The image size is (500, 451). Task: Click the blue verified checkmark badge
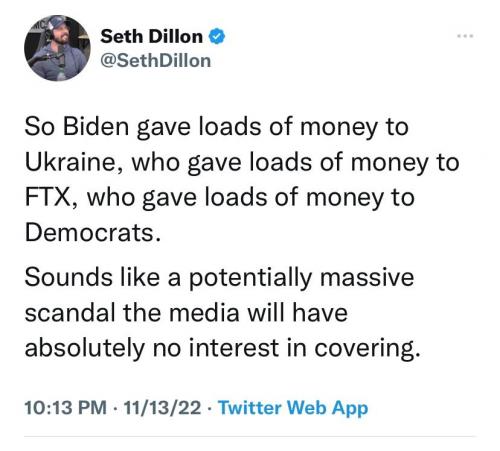(x=217, y=36)
